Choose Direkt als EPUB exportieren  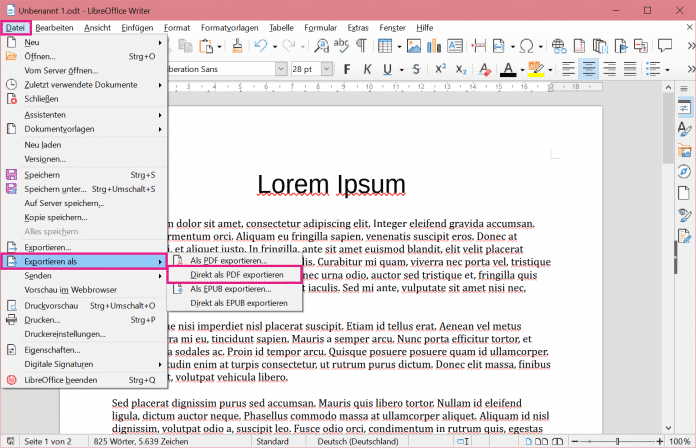click(234, 303)
